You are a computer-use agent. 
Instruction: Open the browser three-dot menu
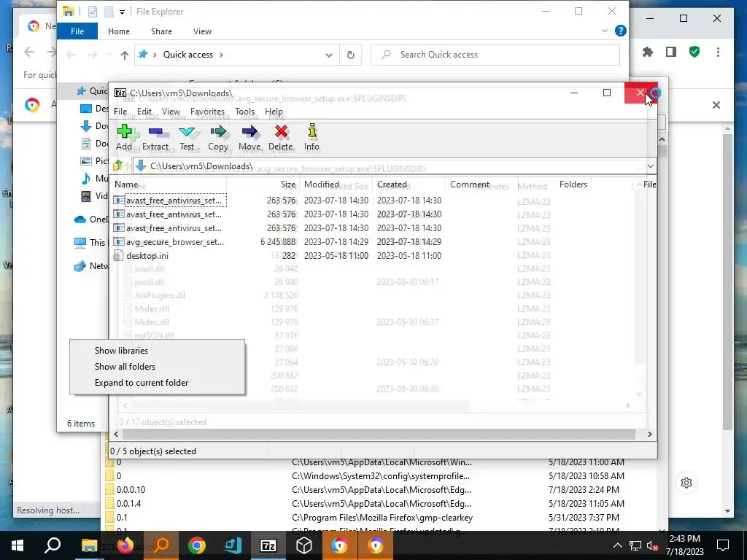(718, 52)
